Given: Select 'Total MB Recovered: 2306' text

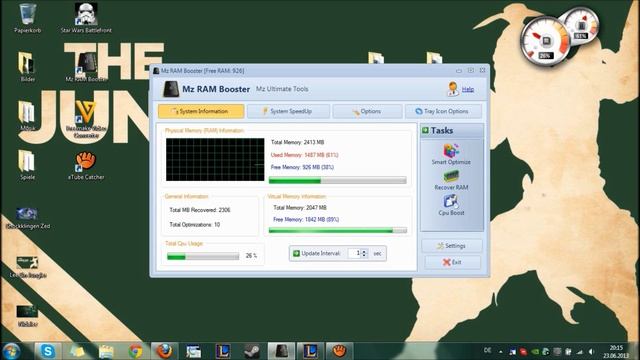Looking at the screenshot, I should pos(200,210).
